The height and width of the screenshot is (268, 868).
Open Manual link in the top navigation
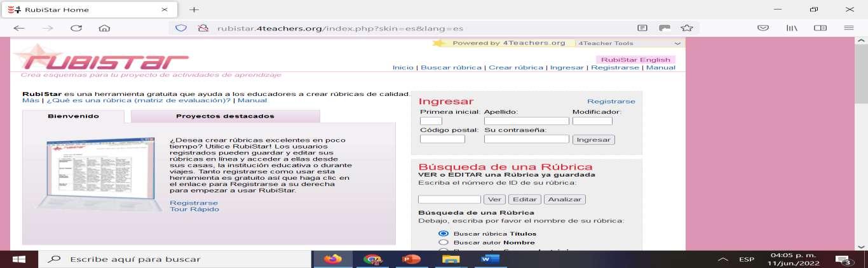(x=661, y=67)
